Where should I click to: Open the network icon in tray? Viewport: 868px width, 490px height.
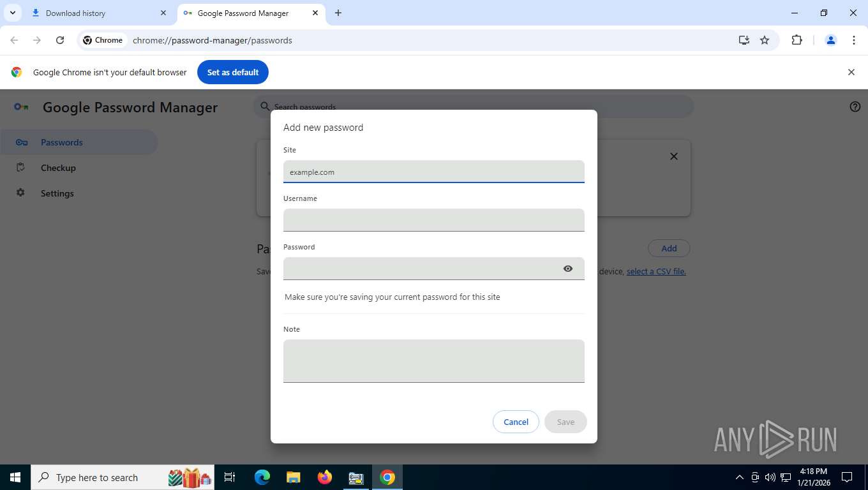tap(786, 477)
